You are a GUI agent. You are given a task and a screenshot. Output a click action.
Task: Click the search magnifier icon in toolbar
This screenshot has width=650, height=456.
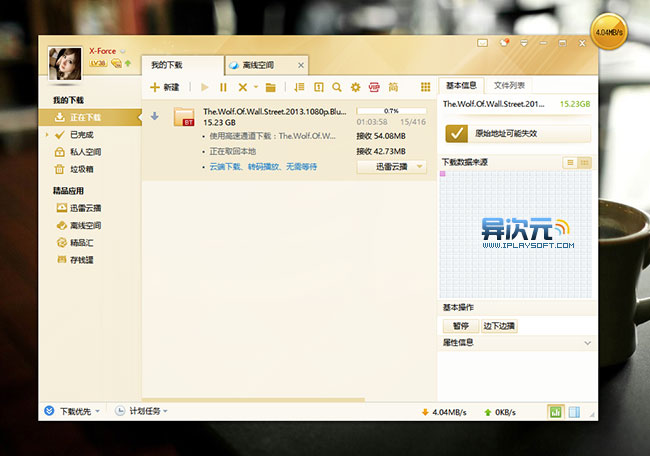(337, 87)
